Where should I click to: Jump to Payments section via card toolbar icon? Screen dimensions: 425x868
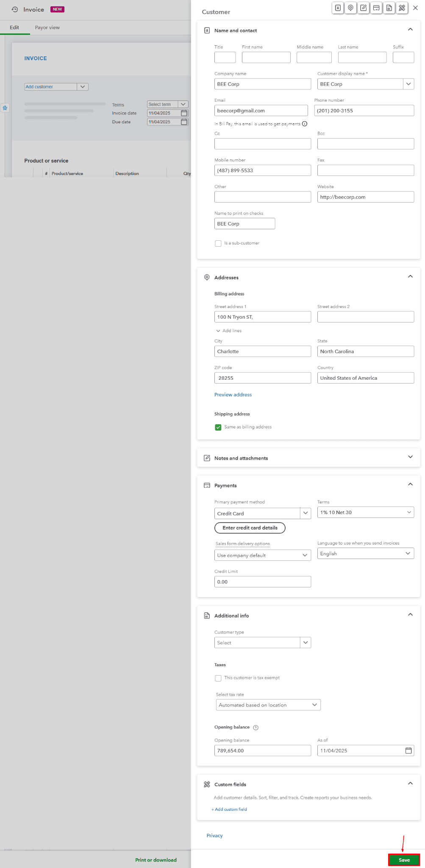376,8
